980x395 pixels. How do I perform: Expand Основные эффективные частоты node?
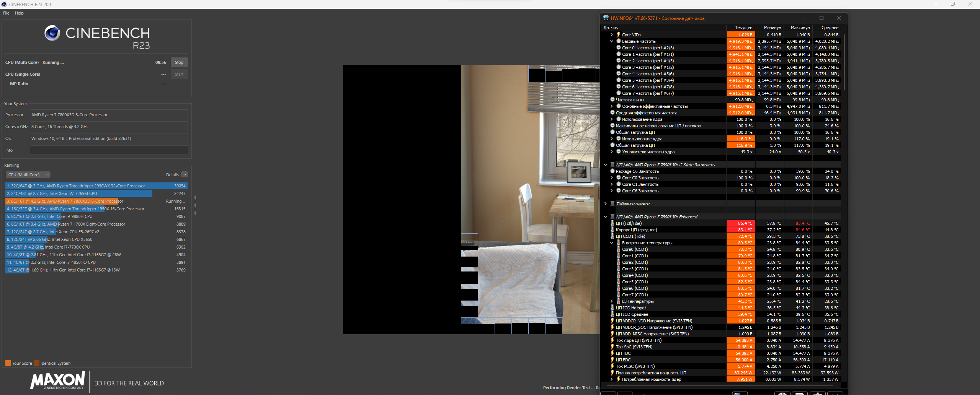coord(612,106)
